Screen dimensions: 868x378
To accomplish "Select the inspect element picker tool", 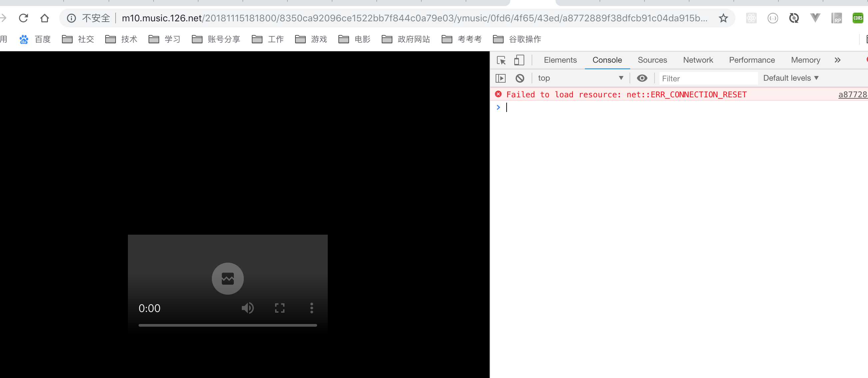I will (501, 60).
